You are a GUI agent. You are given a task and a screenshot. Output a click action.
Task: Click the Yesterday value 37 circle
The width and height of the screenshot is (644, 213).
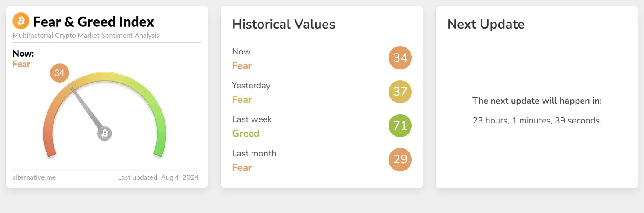click(400, 92)
